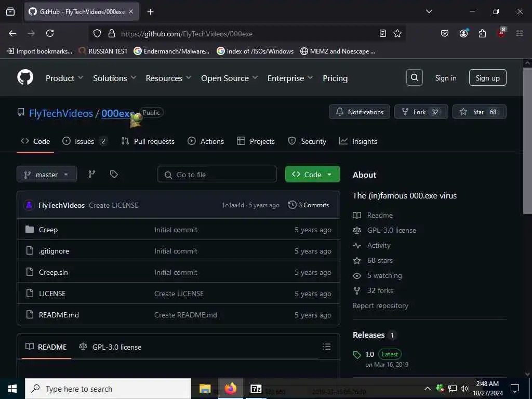Viewport: 532px width, 399px height.
Task: Toggle Firefox reader view icon
Action: (383, 33)
